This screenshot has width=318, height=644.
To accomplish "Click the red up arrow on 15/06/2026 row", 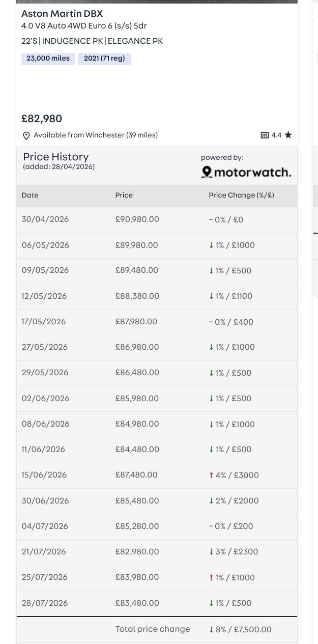I will 211,475.
